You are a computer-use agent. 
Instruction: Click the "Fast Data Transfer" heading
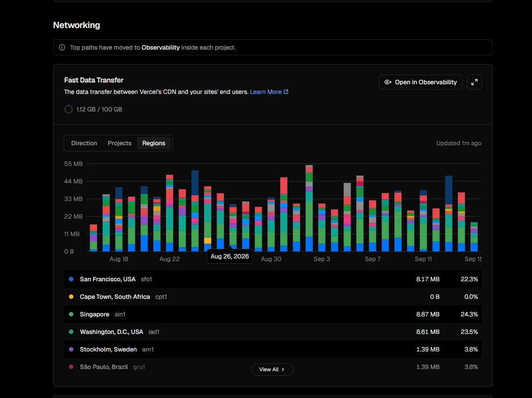94,80
